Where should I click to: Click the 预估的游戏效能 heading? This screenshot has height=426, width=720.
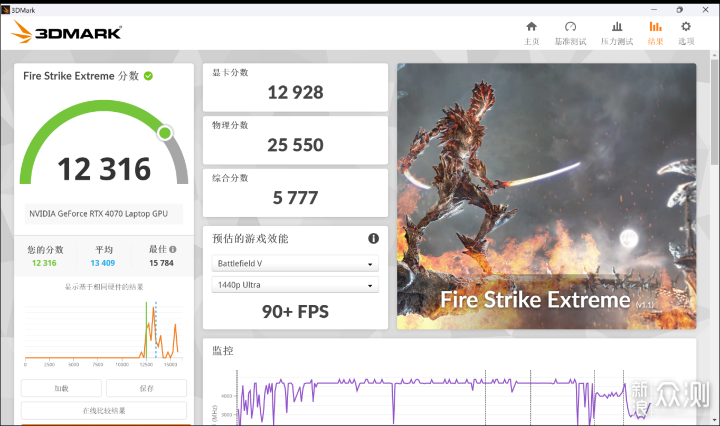tap(250, 238)
